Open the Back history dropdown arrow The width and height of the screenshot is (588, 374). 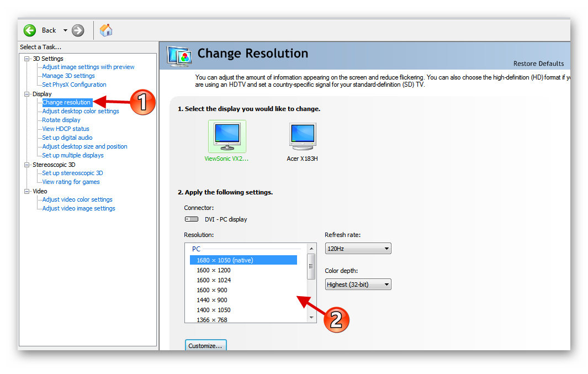pos(65,30)
